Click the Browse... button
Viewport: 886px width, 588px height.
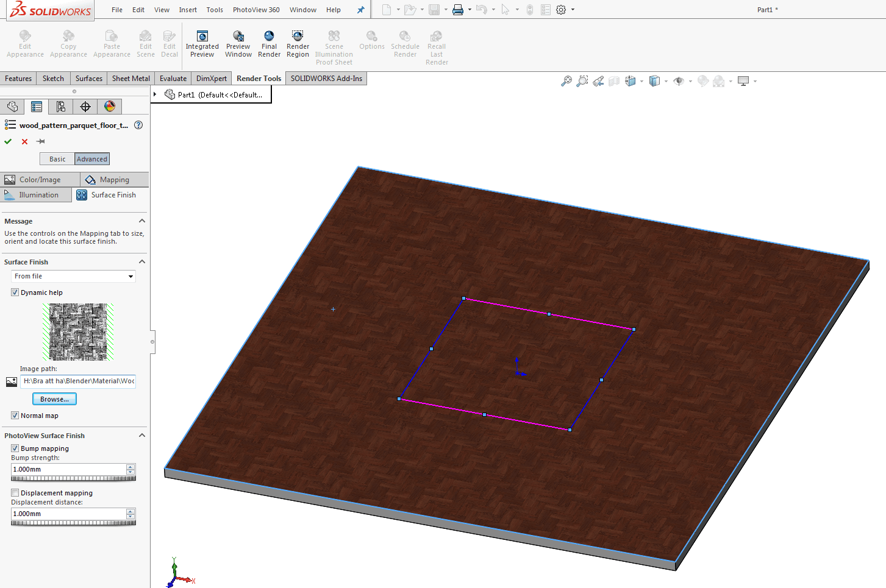point(54,399)
